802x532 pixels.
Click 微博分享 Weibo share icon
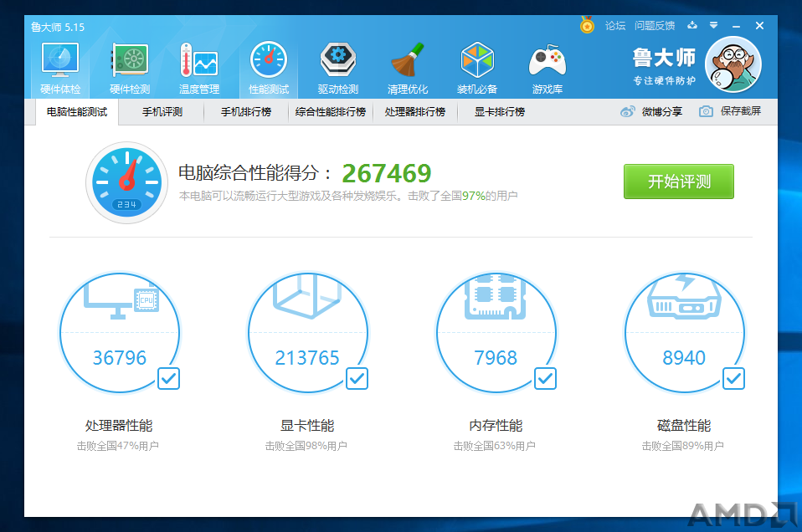tap(628, 111)
